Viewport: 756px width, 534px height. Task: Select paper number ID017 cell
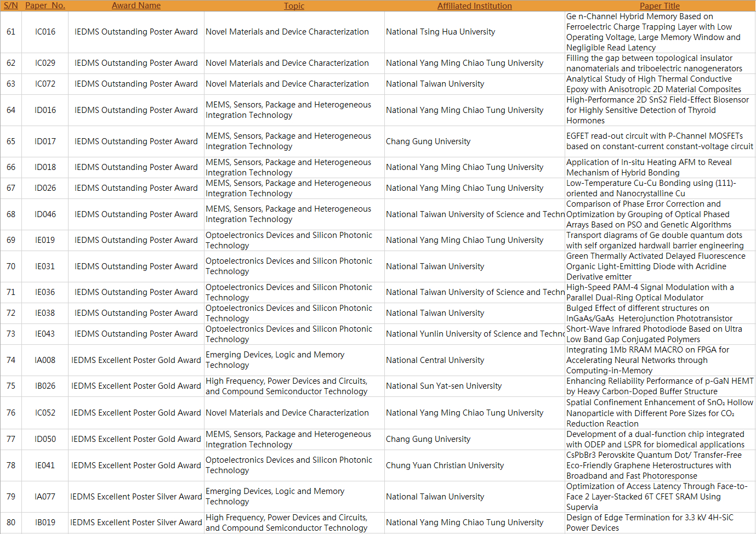tap(45, 141)
